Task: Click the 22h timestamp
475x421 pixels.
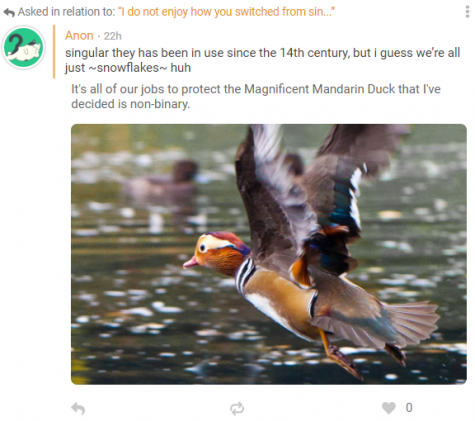Action: pyautogui.click(x=113, y=36)
